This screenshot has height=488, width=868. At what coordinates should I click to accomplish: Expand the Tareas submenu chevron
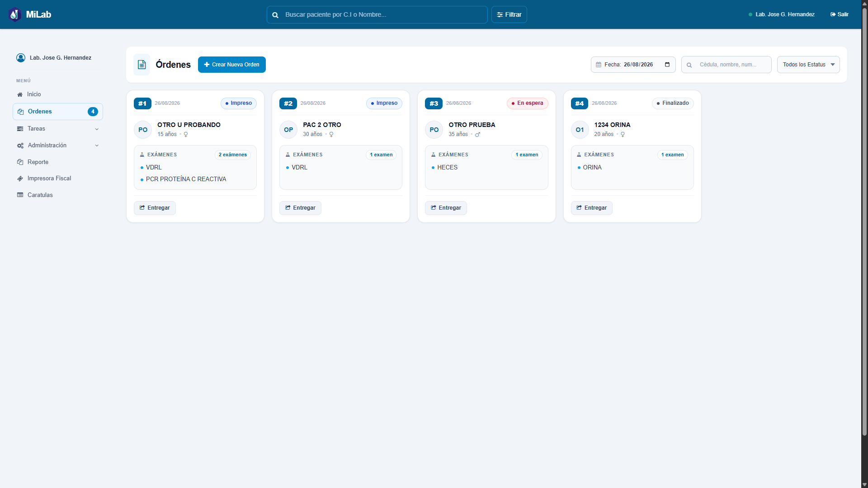[x=97, y=129]
